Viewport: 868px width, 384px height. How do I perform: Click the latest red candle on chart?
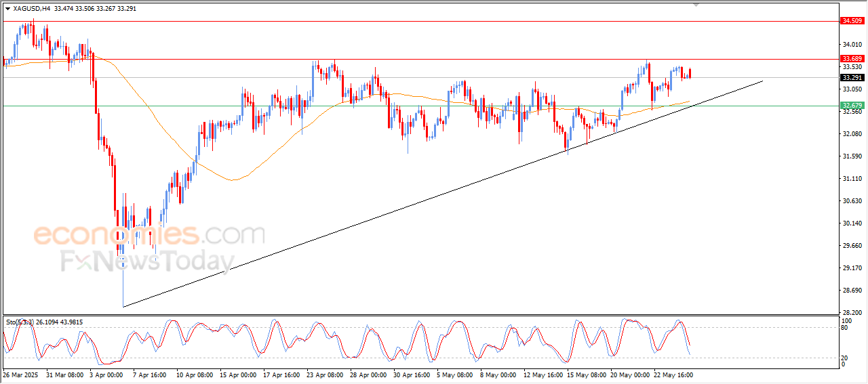pyautogui.click(x=690, y=73)
